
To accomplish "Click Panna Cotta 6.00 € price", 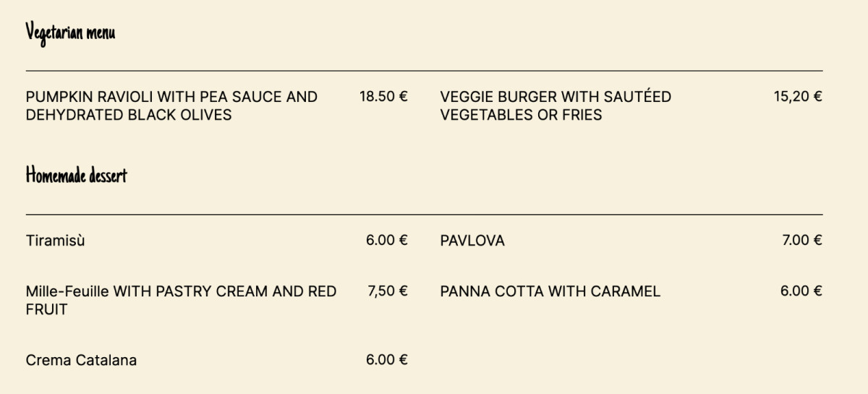I will 801,291.
